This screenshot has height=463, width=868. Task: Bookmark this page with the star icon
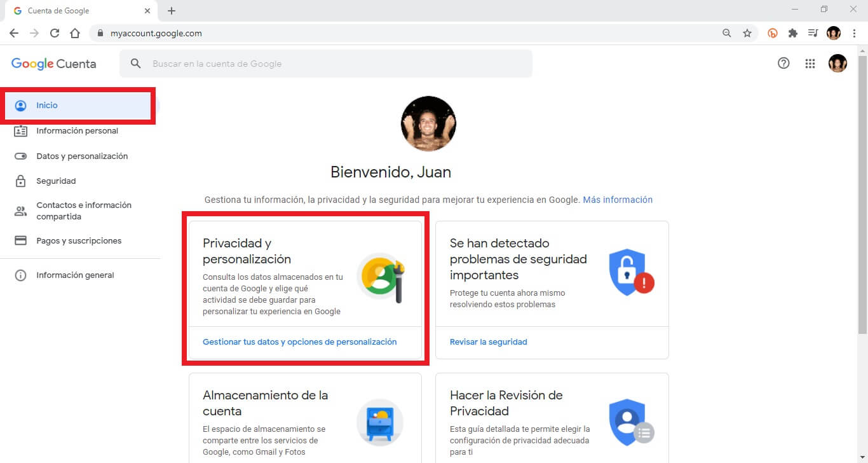(x=747, y=33)
